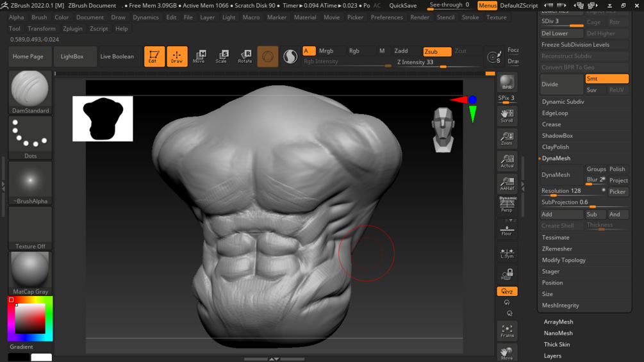Select the Rotate transform tool
Screen dimensions: 644x362
245,56
